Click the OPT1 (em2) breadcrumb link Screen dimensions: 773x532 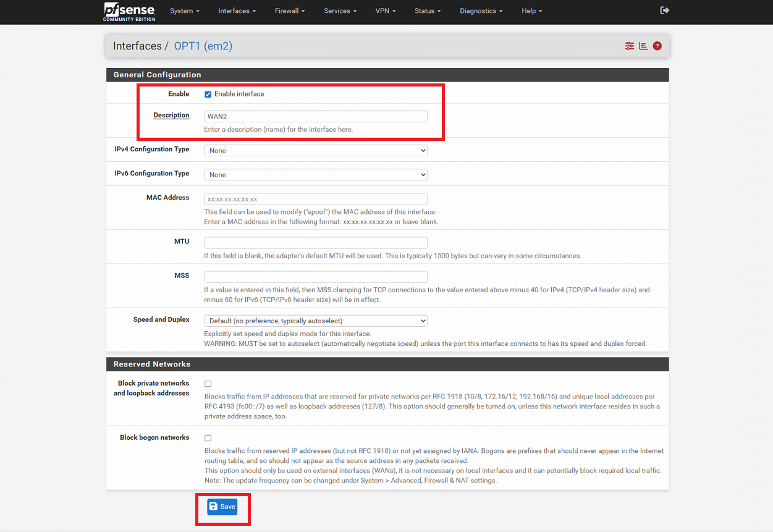click(x=203, y=46)
